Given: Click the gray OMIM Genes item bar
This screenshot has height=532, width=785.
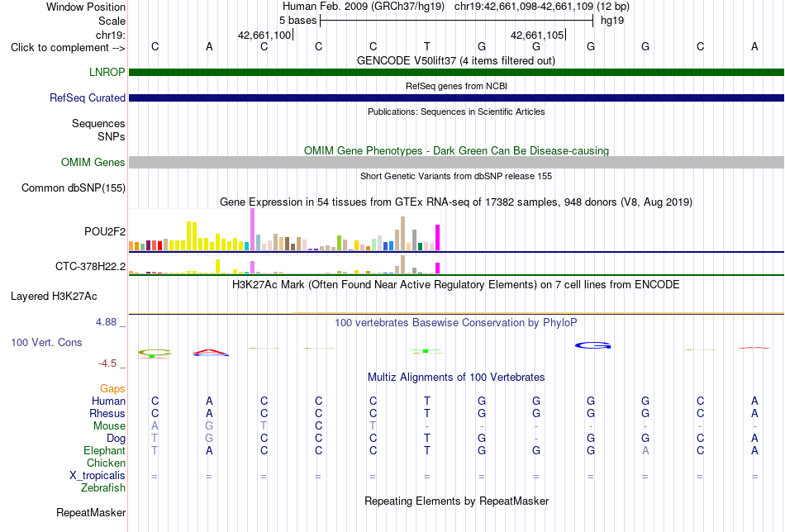Looking at the screenshot, I should (456, 162).
